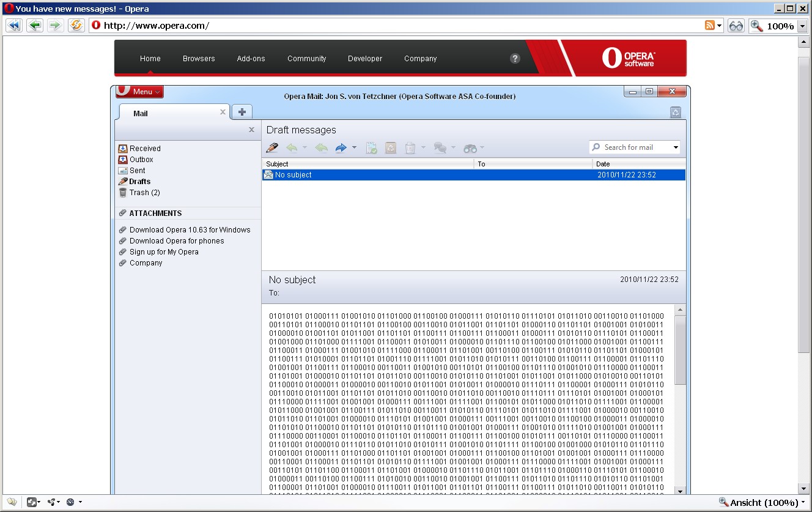Open the Forward options dropdown arrow
The image size is (812, 512).
(x=353, y=147)
